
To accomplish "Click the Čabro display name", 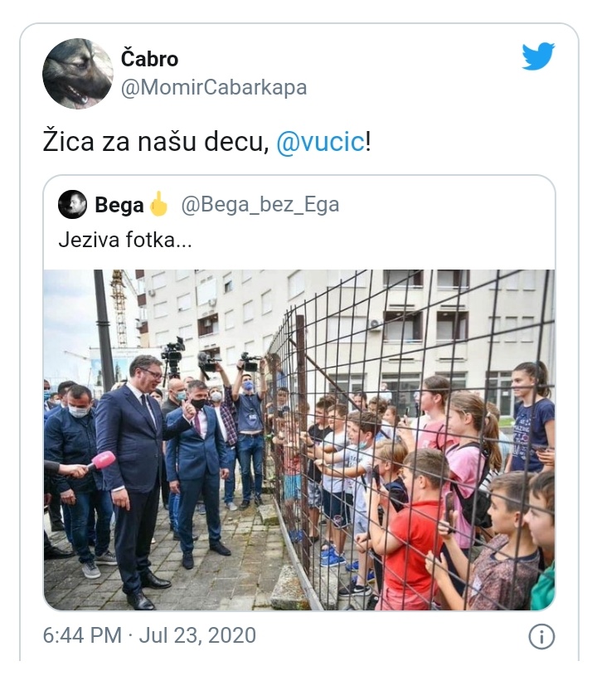I will pyautogui.click(x=149, y=59).
